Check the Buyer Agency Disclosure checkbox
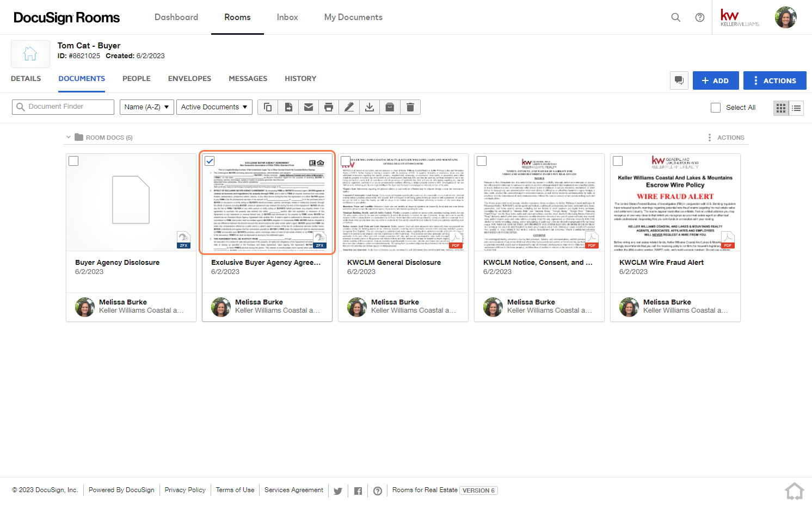The width and height of the screenshot is (812, 522). click(x=73, y=161)
